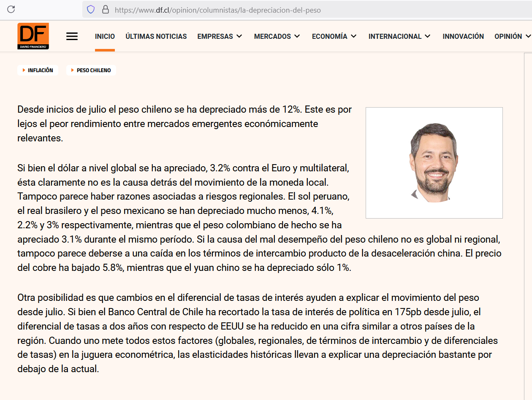The width and height of the screenshot is (532, 400).
Task: Reload the page with the browser refresh icon
Action: 11,9
